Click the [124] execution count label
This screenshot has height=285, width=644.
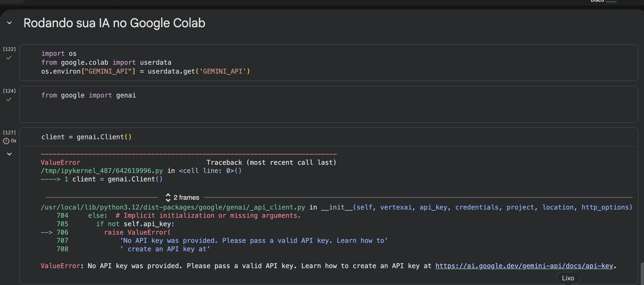pyautogui.click(x=9, y=91)
